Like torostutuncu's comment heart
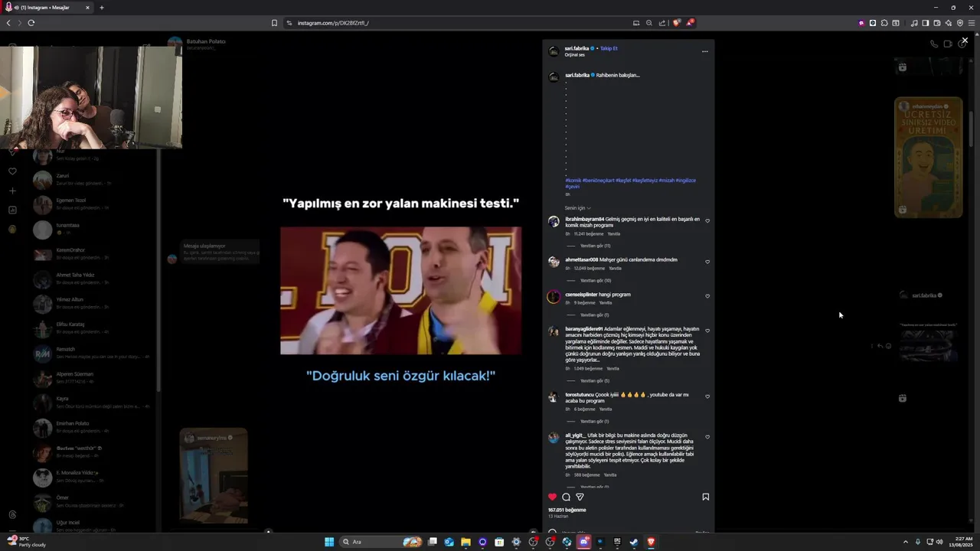980x551 pixels. pyautogui.click(x=707, y=396)
